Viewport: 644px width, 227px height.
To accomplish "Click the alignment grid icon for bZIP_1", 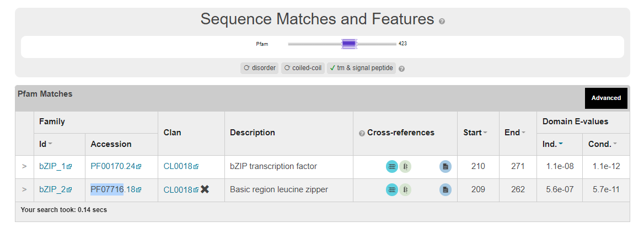I will coord(391,166).
